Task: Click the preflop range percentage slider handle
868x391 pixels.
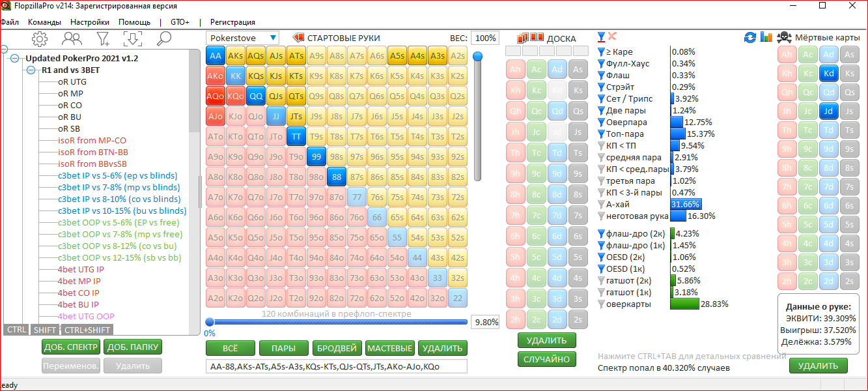Action: coord(210,322)
